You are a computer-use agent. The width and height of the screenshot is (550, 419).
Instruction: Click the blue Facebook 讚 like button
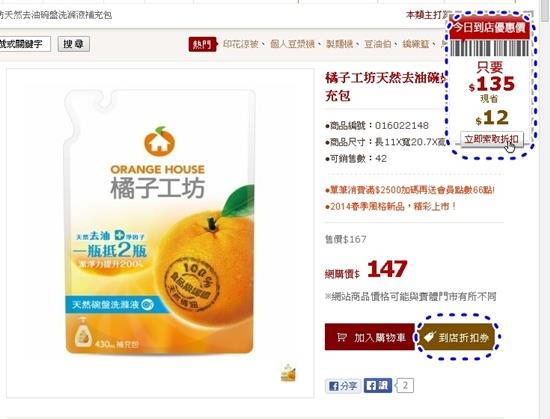click(377, 386)
